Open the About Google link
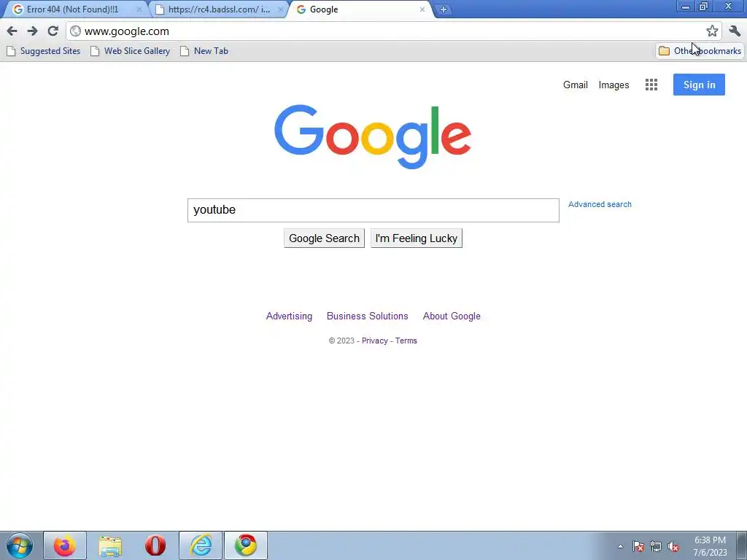The image size is (747, 560). (x=452, y=316)
